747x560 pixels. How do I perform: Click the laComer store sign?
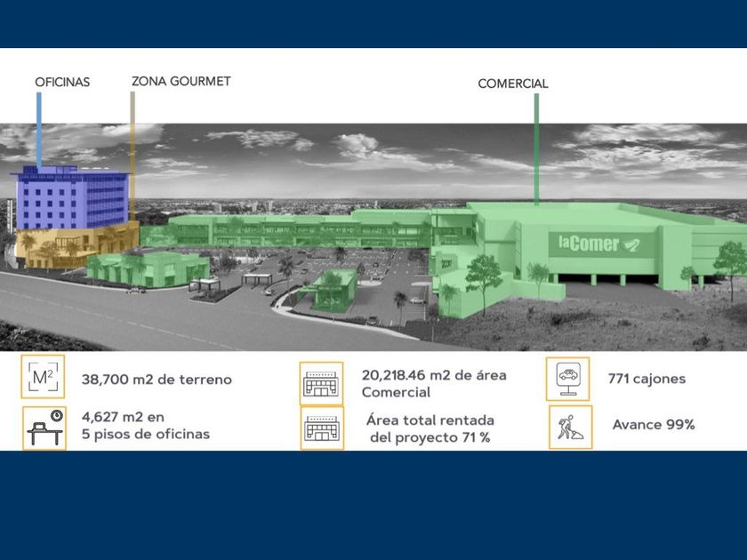[x=602, y=244]
